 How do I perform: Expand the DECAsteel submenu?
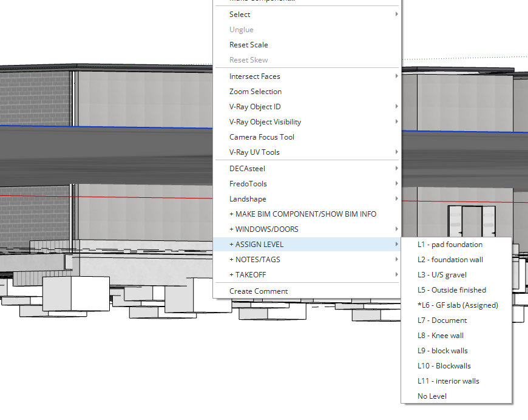tap(247, 169)
